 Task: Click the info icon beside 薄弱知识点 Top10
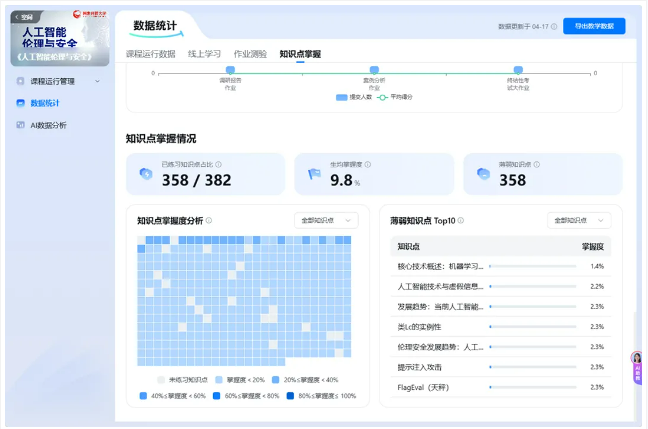(460, 221)
